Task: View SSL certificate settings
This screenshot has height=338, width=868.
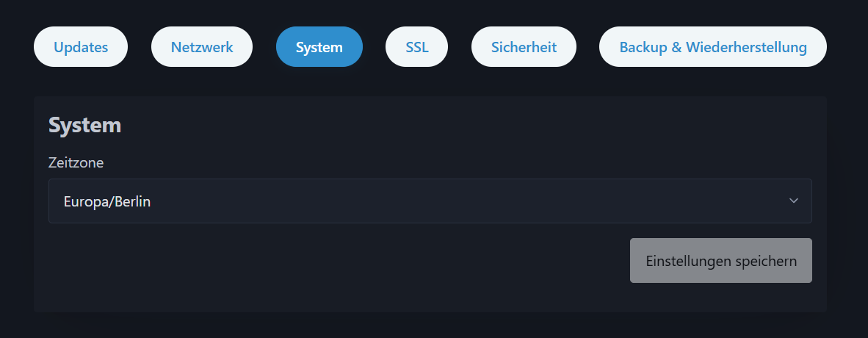Action: 417,47
